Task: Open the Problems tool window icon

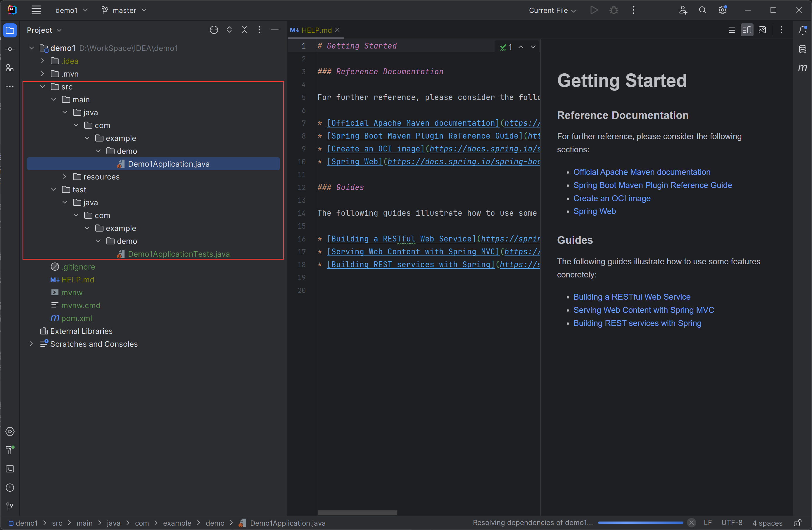Action: click(x=10, y=487)
